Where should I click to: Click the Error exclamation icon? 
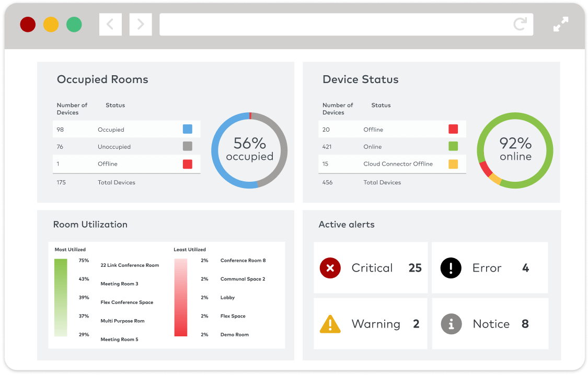pos(451,267)
